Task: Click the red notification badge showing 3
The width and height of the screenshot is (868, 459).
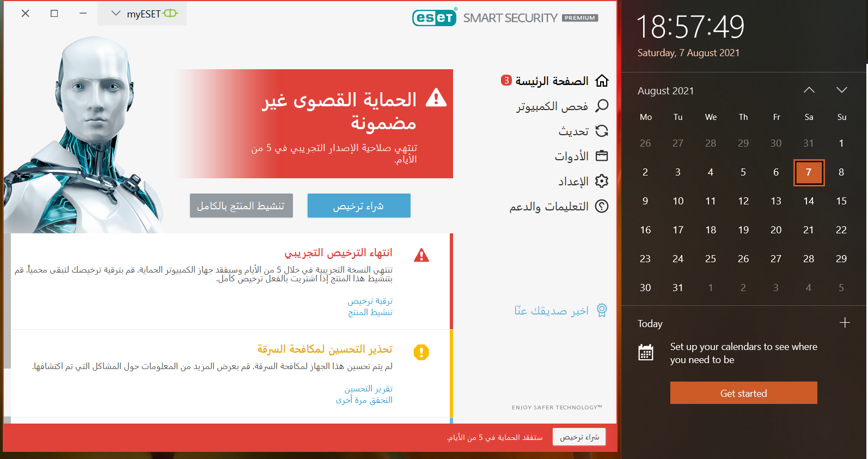Action: pyautogui.click(x=506, y=80)
